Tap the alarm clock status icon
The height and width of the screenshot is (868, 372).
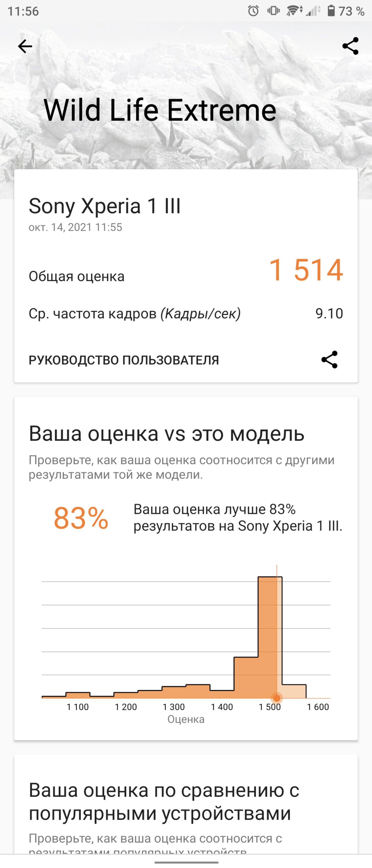point(253,11)
